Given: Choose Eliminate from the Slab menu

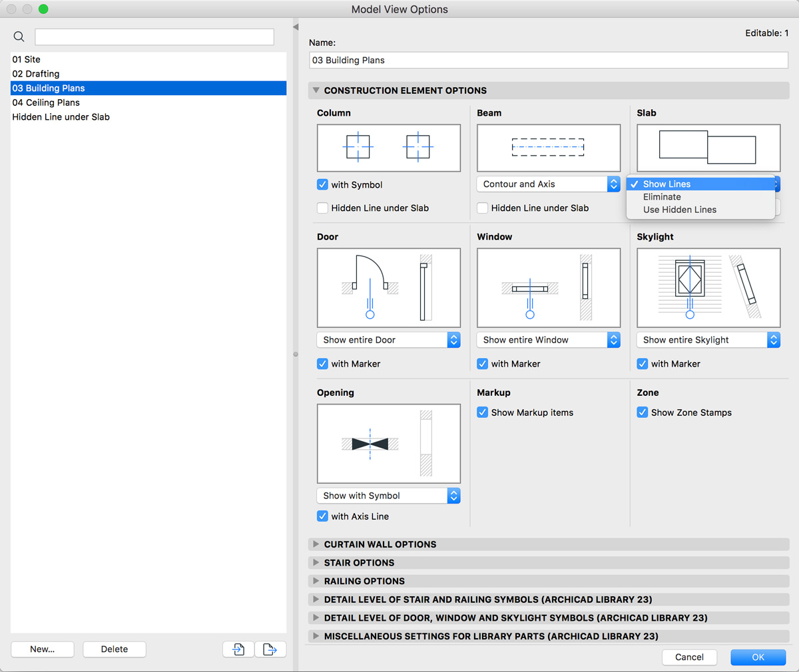Looking at the screenshot, I should 662,197.
